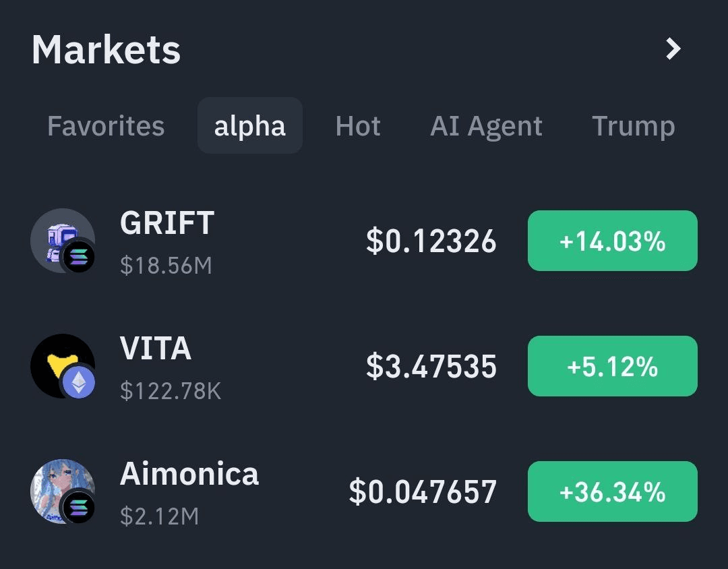Click the +36.34% change button

point(612,491)
